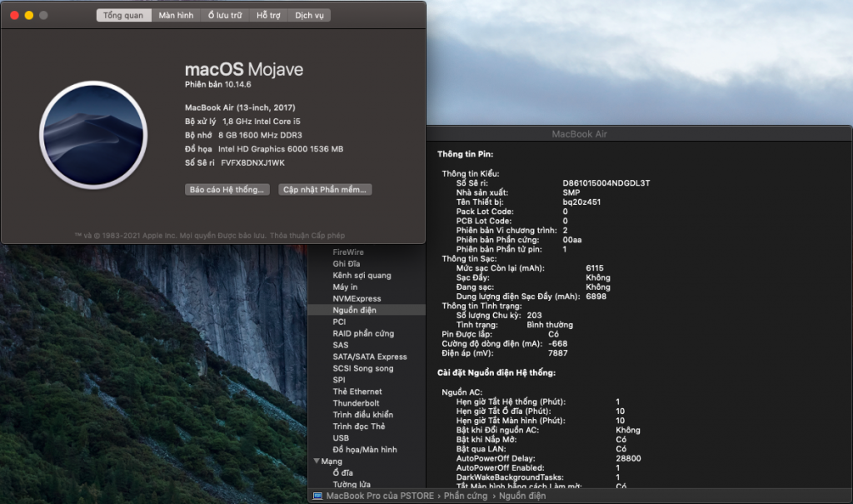Collapse the Mạng section in sidebar

[x=316, y=461]
